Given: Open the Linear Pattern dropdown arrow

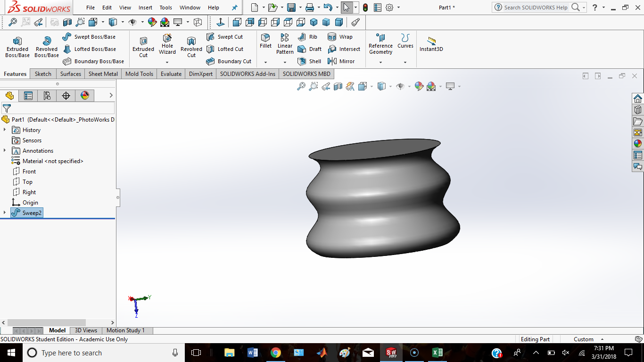Looking at the screenshot, I should [285, 62].
